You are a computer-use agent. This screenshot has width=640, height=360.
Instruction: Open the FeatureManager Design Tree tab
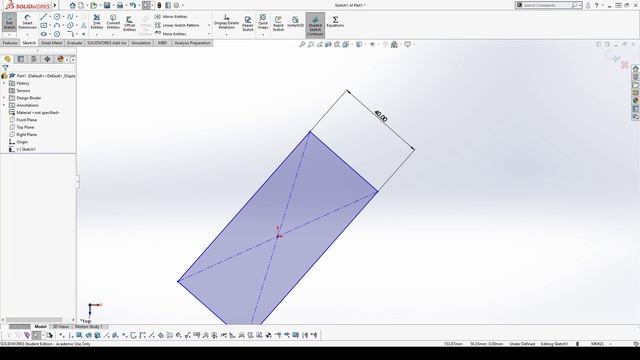[x=7, y=59]
